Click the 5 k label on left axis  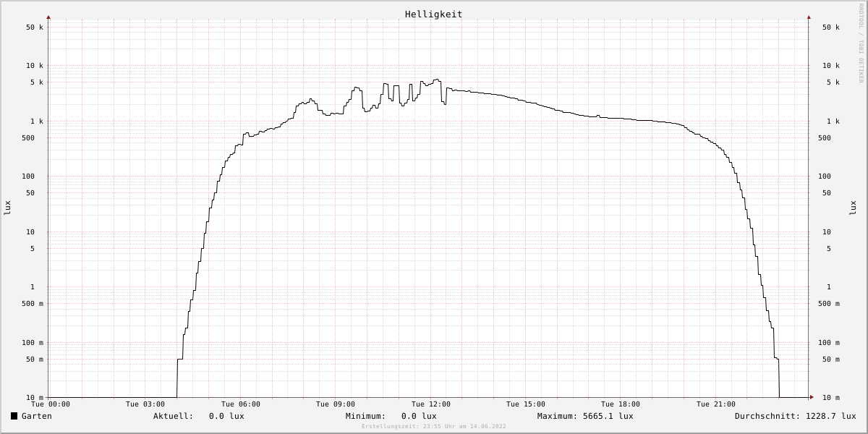pyautogui.click(x=37, y=82)
